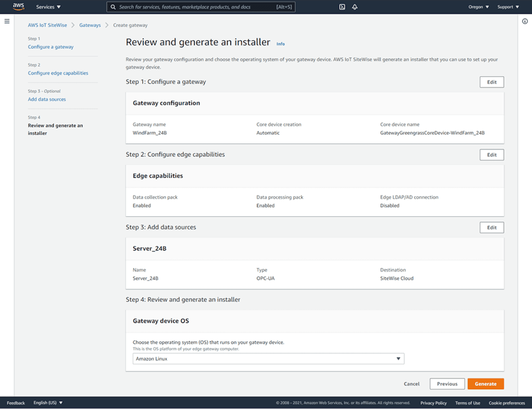Focus the services search field
This screenshot has height=409, width=532.
196,7
